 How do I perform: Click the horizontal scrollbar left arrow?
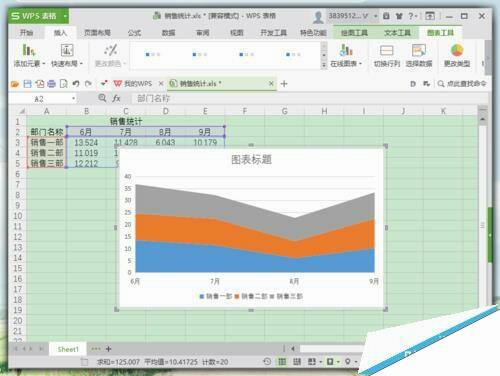click(293, 349)
